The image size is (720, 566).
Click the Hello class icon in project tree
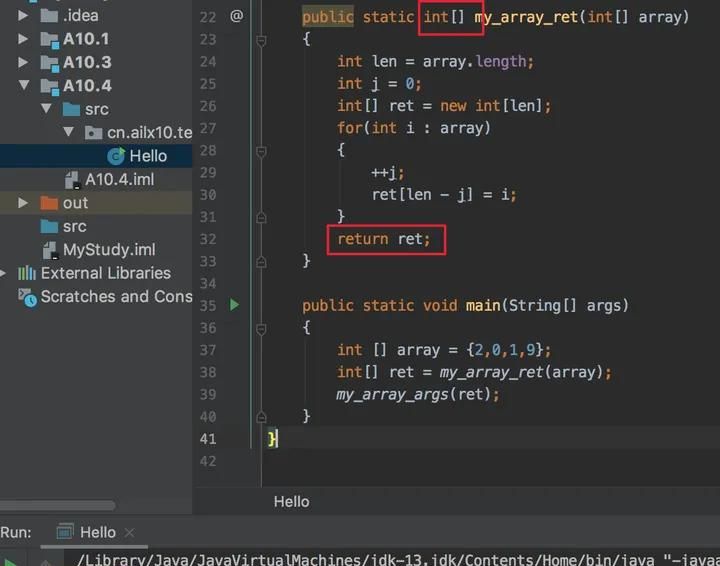coord(116,156)
